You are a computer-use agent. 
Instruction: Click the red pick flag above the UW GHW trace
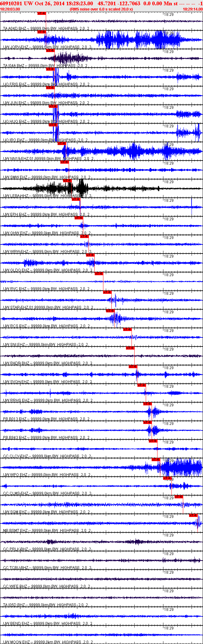click(x=79, y=218)
